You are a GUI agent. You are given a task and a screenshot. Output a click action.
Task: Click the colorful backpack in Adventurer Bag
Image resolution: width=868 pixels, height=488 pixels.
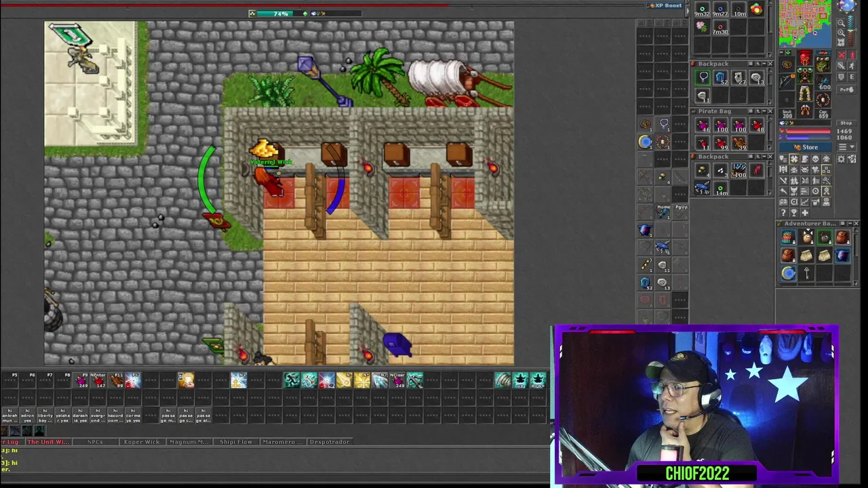(x=787, y=237)
